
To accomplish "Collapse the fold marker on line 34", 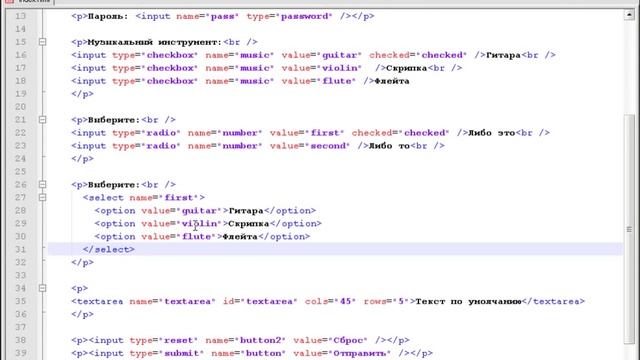I will (42, 288).
